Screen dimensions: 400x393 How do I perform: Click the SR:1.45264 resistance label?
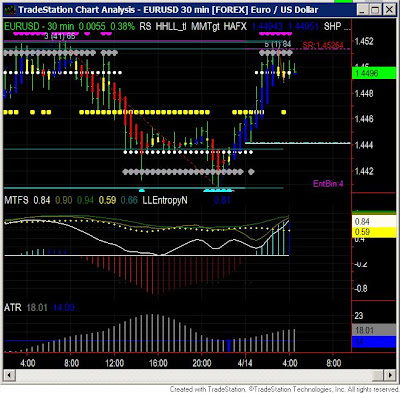click(323, 45)
